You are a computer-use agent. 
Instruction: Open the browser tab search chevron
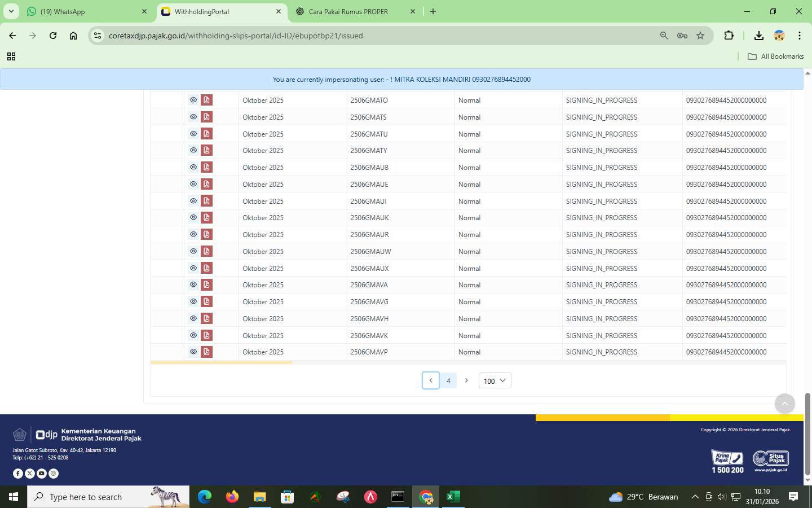[x=11, y=11]
